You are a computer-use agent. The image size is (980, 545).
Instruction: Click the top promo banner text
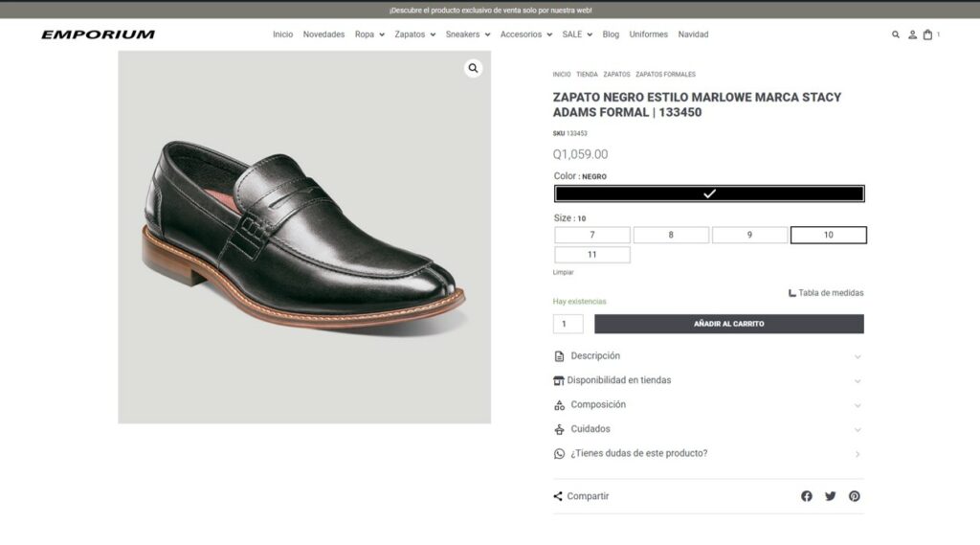click(490, 10)
